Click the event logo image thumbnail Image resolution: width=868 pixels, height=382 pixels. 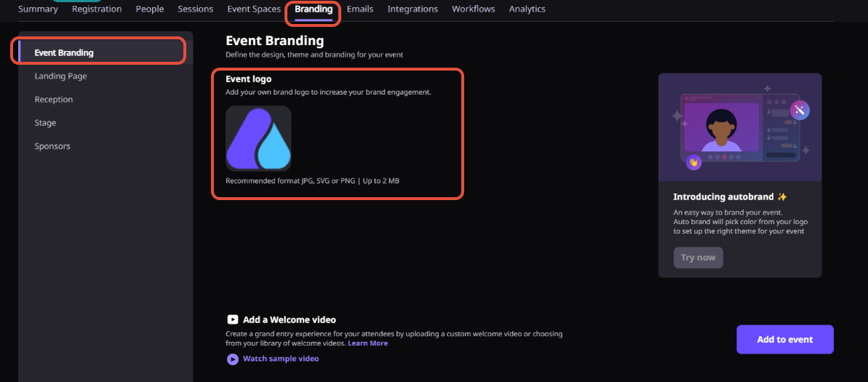258,138
